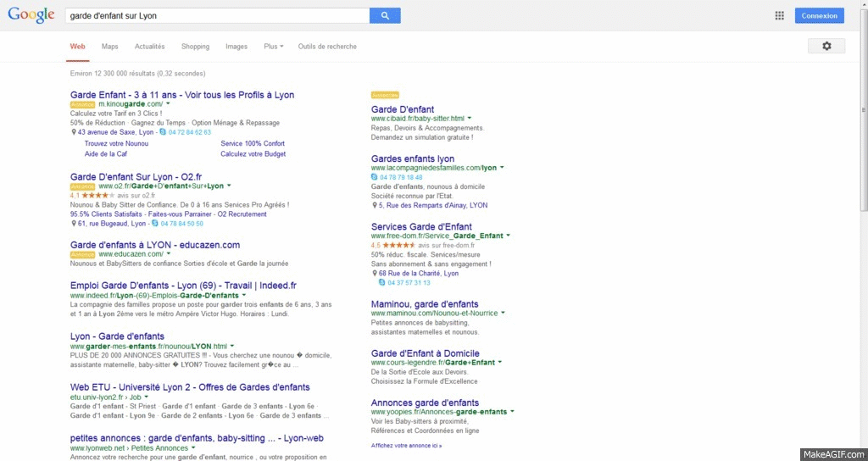Click the blue magnifier search button
This screenshot has width=868, height=461.
point(385,15)
